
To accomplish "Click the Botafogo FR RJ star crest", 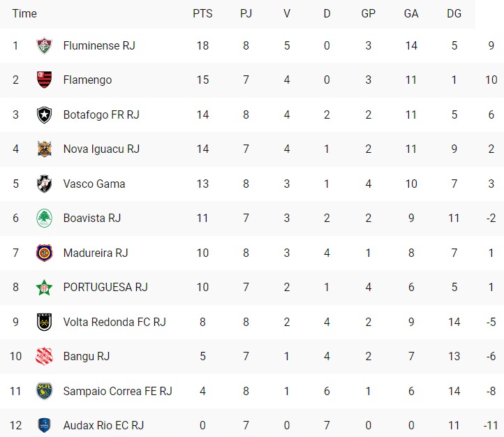I will click(x=45, y=114).
